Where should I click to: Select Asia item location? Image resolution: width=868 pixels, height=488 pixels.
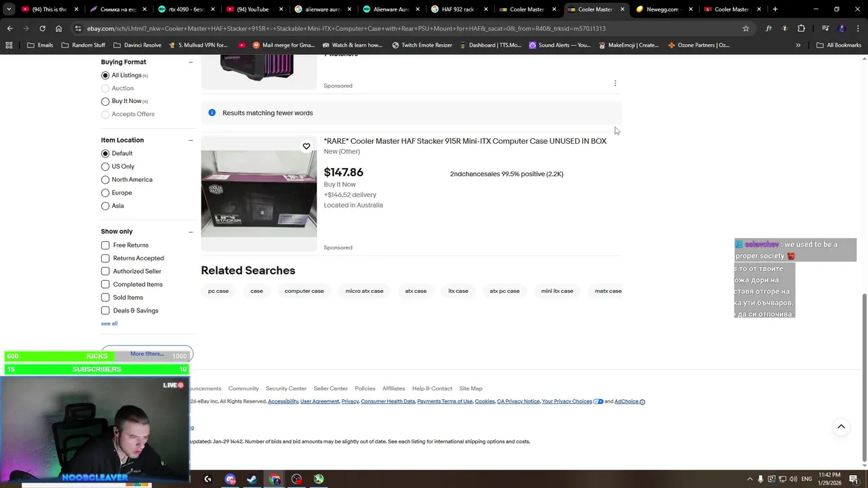(105, 206)
